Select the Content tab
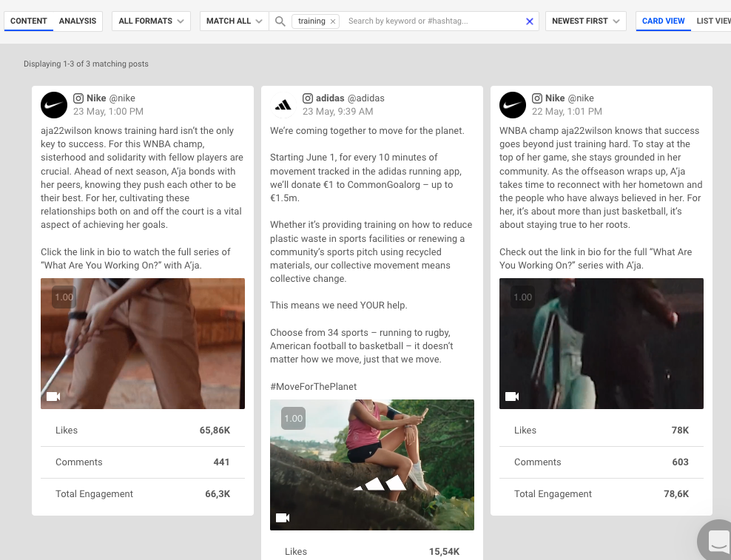This screenshot has width=731, height=560. click(x=29, y=21)
